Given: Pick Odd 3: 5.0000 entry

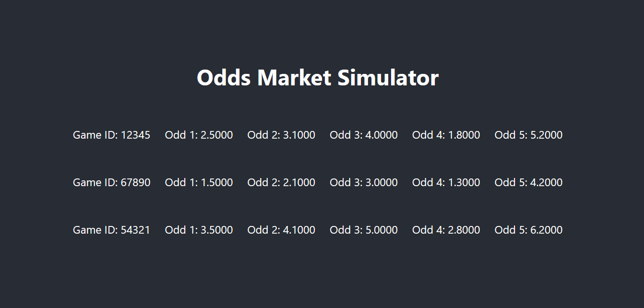Looking at the screenshot, I should pos(364,230).
